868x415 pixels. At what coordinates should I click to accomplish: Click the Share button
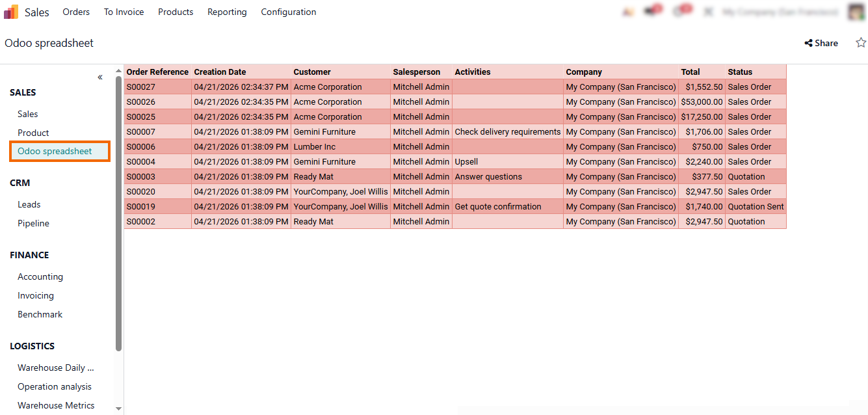pos(821,43)
